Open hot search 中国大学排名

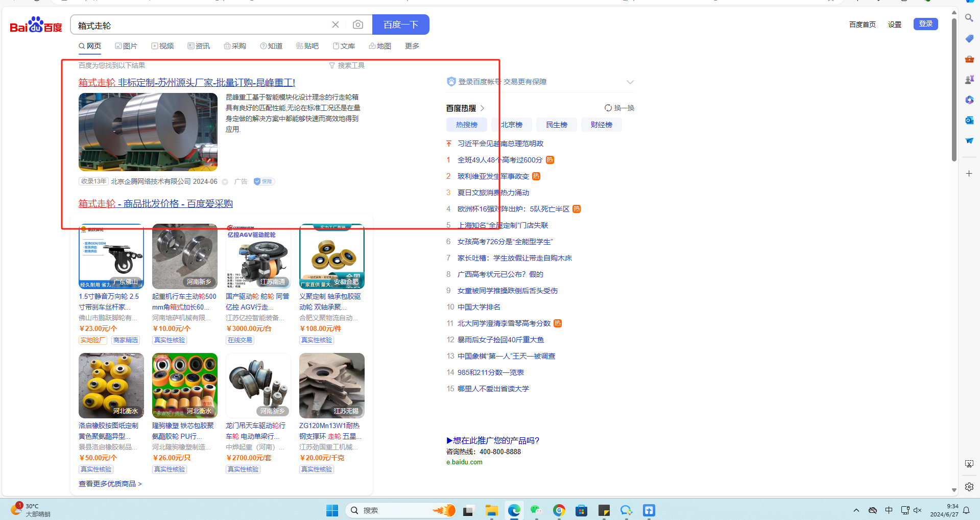coord(479,307)
